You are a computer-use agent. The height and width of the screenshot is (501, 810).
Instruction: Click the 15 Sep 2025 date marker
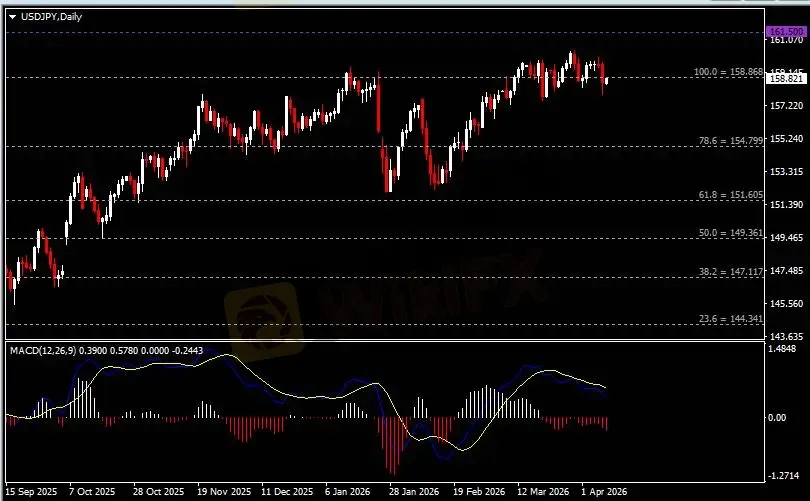[28, 492]
